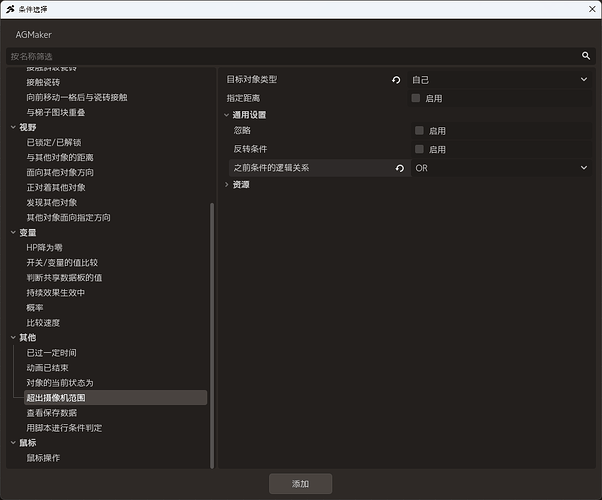This screenshot has height=500, width=602.
Task: Click the condition list vertical scrollbar
Action: 212,335
